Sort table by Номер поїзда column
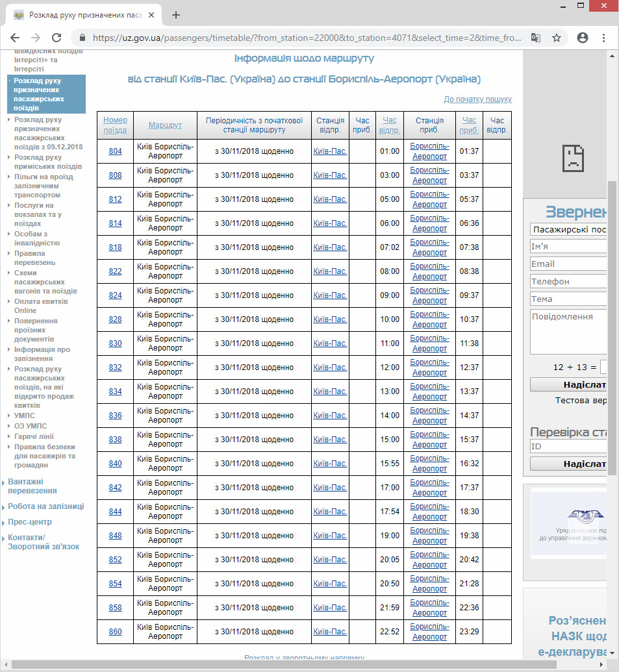619x672 pixels. [x=115, y=125]
